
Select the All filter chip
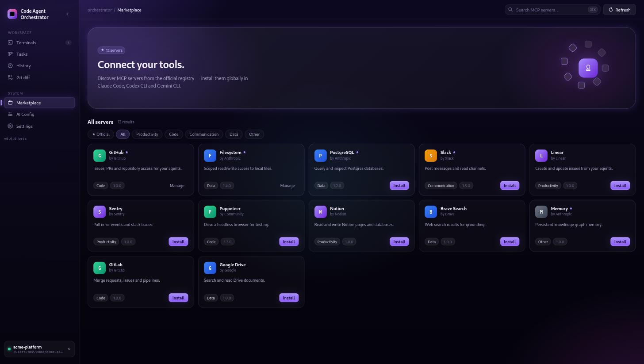(123, 134)
